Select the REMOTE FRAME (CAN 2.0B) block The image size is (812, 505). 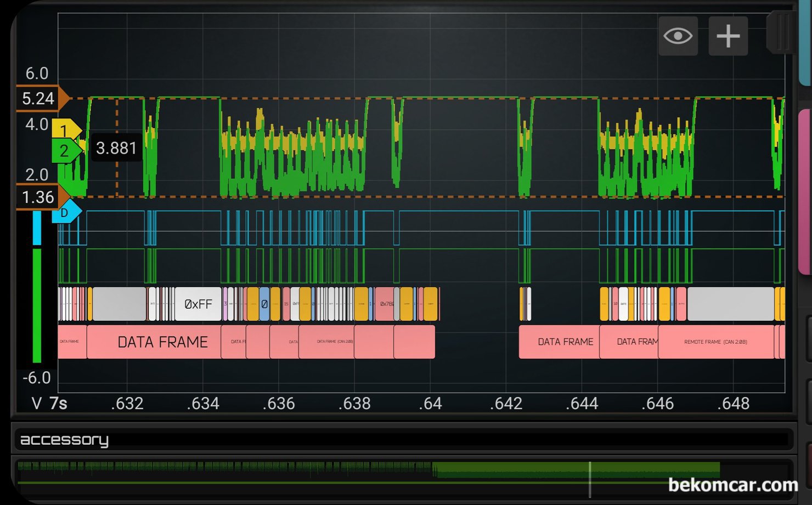coord(715,342)
